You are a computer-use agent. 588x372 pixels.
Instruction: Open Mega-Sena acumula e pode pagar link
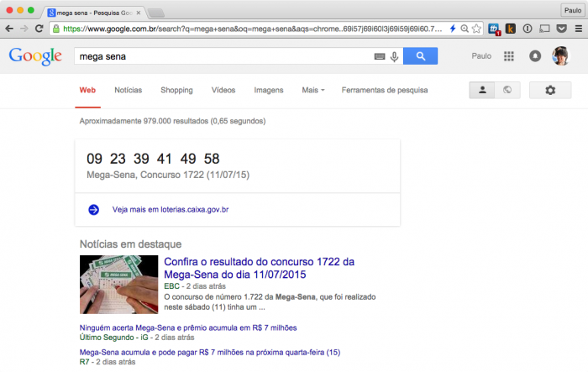coord(210,352)
